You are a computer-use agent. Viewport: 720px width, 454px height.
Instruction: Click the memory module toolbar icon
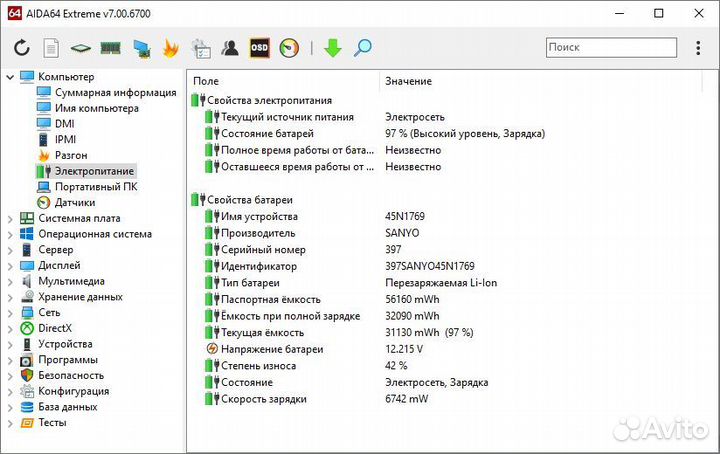coord(110,48)
